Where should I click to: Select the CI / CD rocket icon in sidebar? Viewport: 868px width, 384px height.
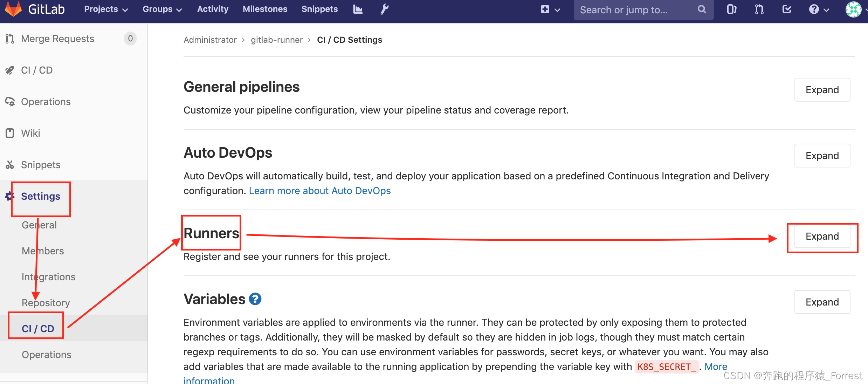[9, 70]
